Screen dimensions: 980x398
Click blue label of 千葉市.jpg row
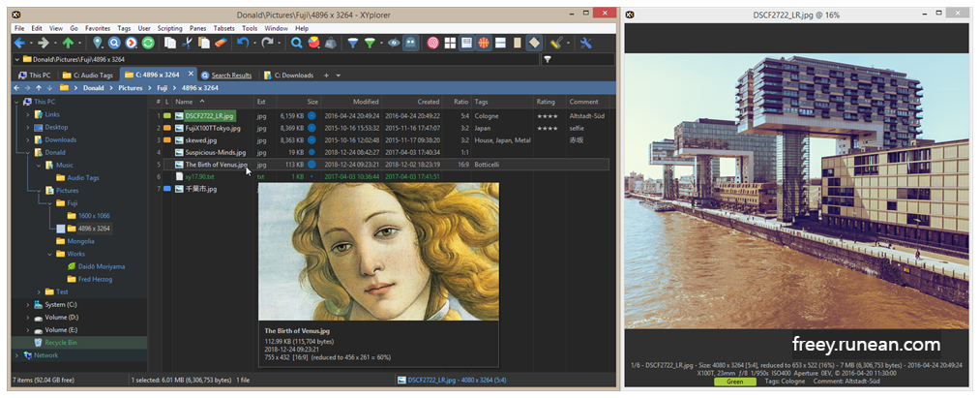pyautogui.click(x=166, y=189)
